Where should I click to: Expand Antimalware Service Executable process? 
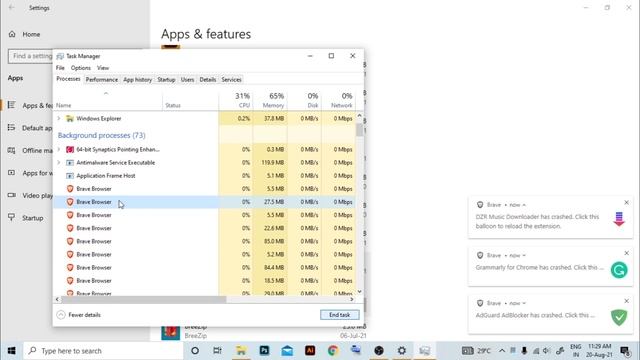[59, 162]
